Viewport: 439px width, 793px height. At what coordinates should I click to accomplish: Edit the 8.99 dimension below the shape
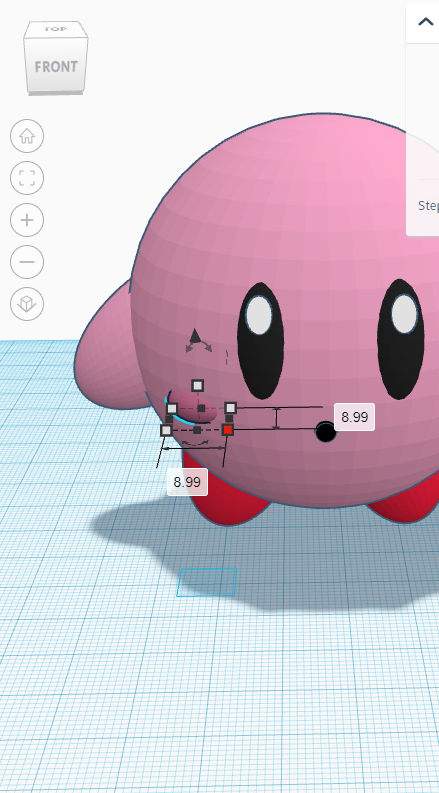[187, 482]
